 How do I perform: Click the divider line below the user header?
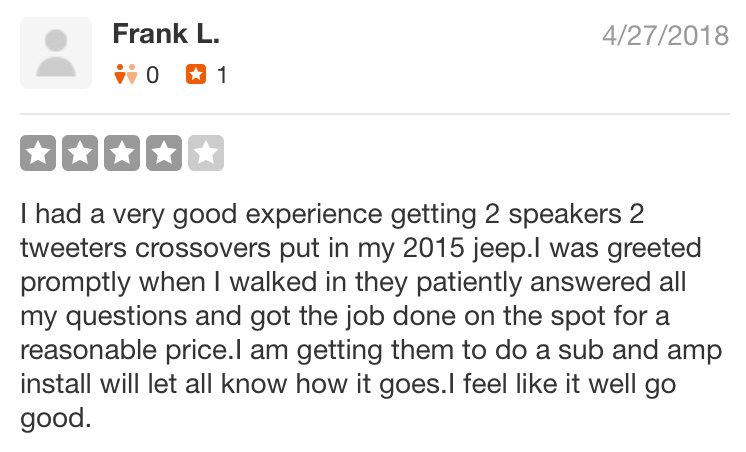[373, 114]
